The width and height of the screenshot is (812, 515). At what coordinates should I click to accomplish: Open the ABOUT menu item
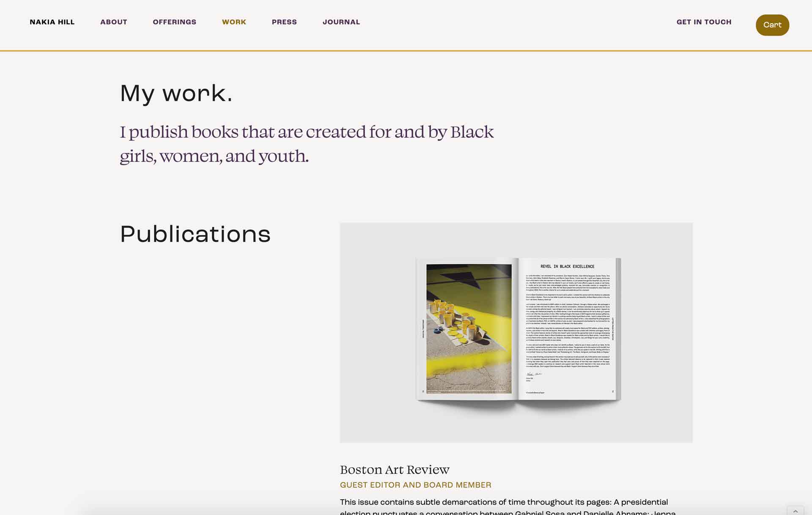click(x=113, y=22)
